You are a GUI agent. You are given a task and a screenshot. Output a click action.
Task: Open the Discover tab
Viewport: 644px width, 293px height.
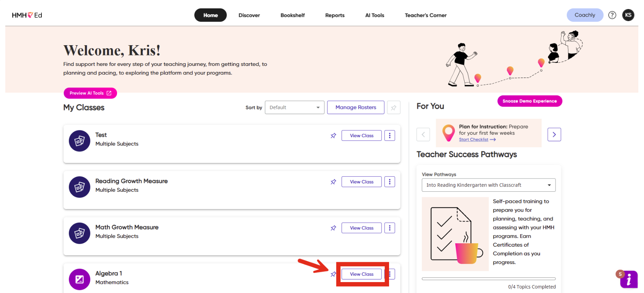249,15
